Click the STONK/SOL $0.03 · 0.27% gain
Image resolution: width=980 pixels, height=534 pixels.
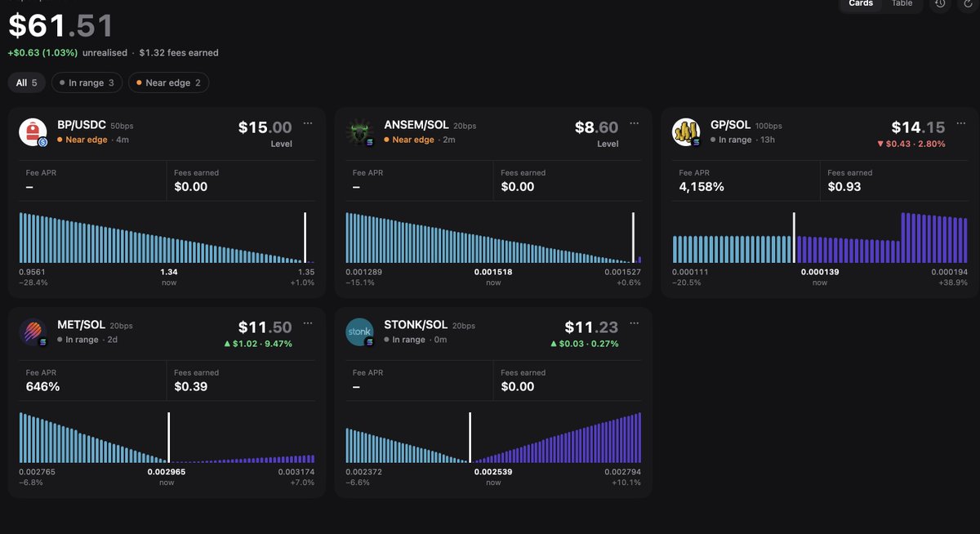point(584,344)
